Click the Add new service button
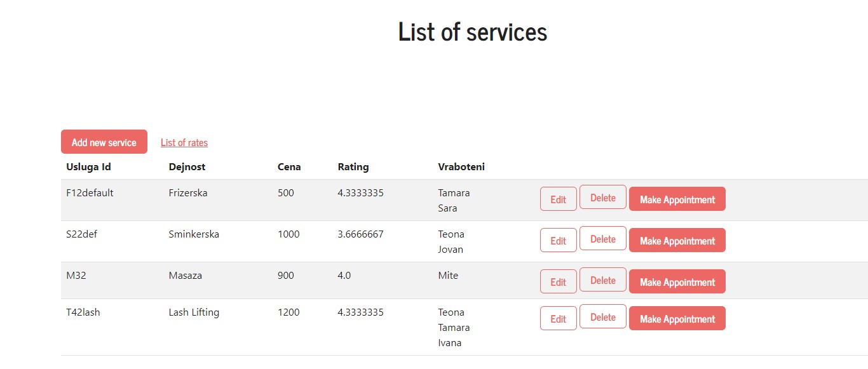The image size is (868, 369). pyautogui.click(x=104, y=142)
